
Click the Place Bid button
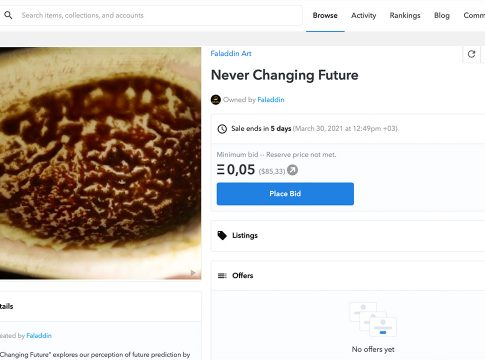[285, 194]
